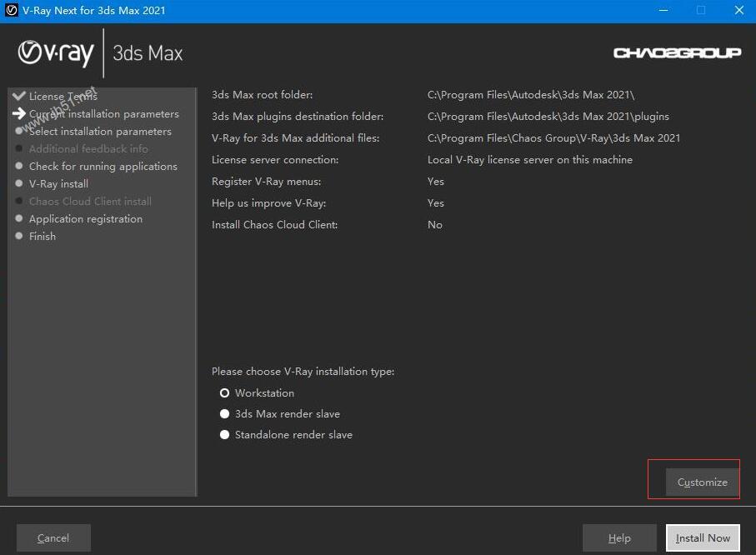Click the License Terms checkmark icon

coord(19,96)
